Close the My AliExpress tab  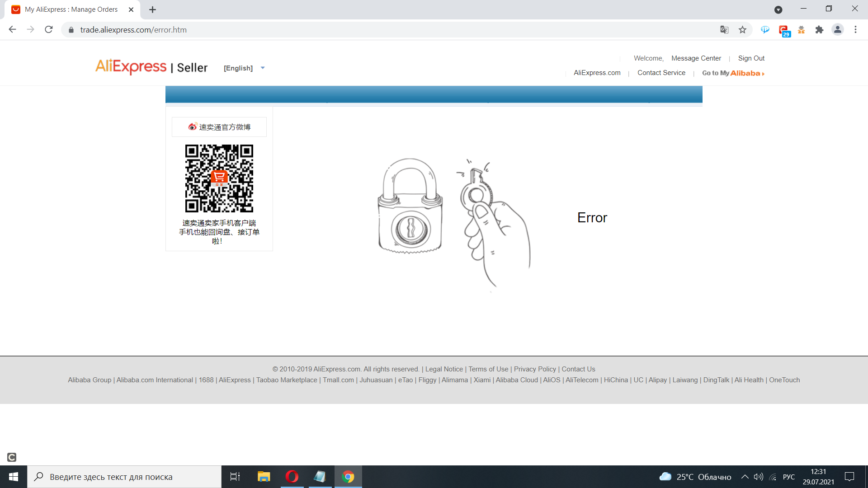[131, 9]
